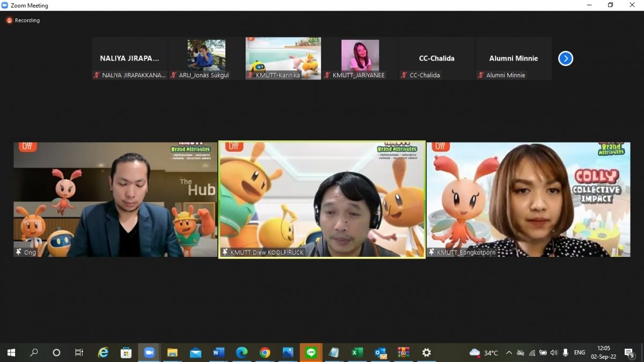Select ARU_Jonas Sukgul video thumbnail
The width and height of the screenshot is (644, 362).
click(x=207, y=58)
